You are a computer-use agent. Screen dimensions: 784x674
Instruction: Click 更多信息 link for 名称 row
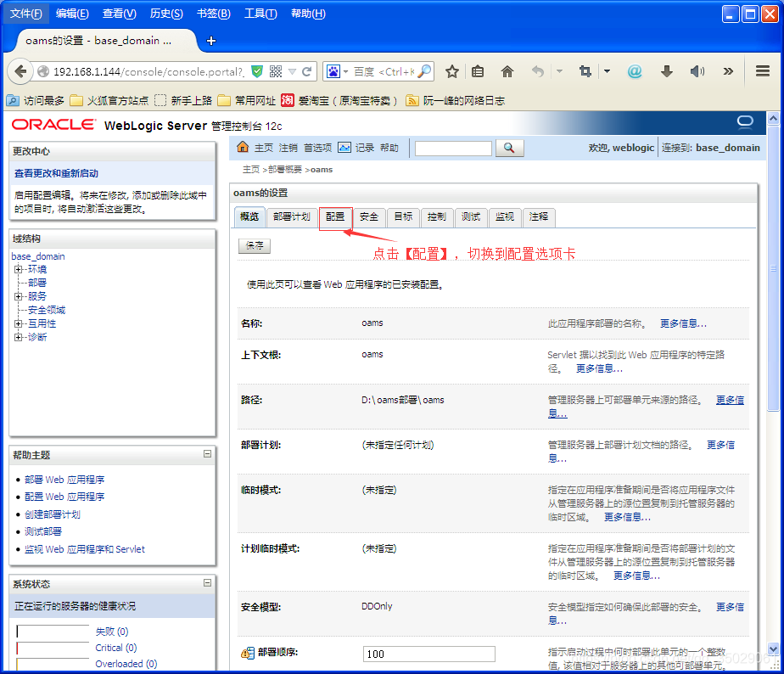[683, 323]
